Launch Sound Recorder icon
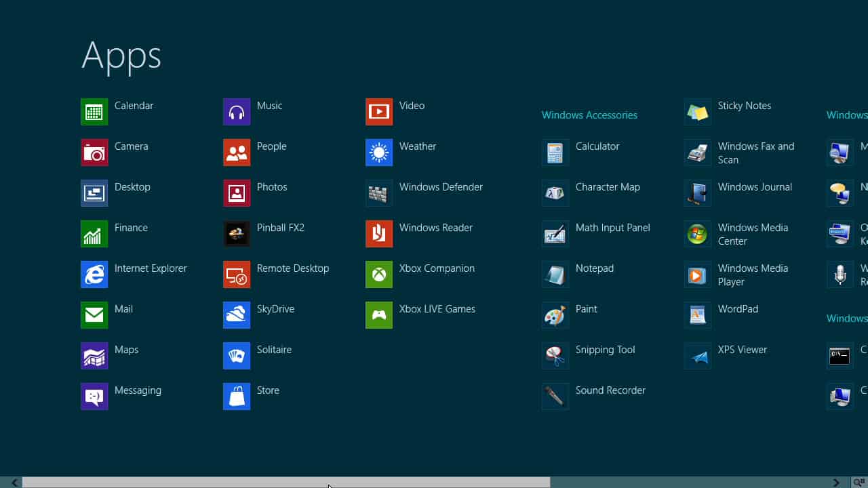Viewport: 868px width, 488px height. (x=555, y=396)
